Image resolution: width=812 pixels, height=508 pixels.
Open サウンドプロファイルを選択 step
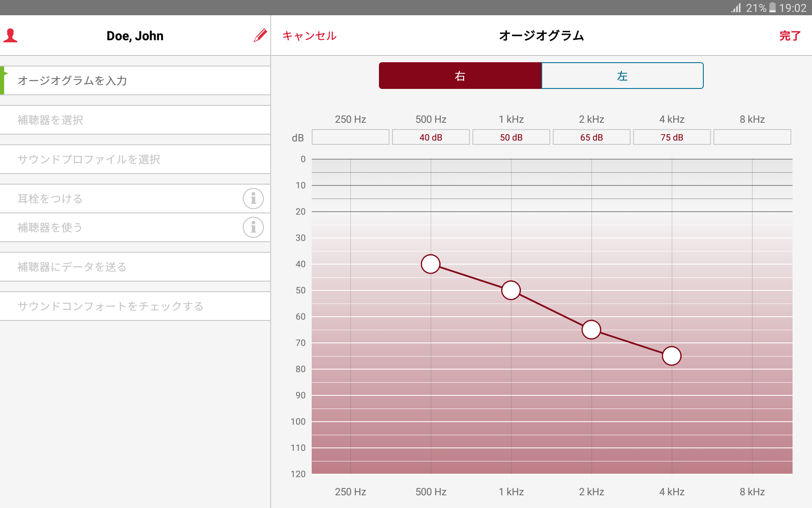tap(135, 159)
